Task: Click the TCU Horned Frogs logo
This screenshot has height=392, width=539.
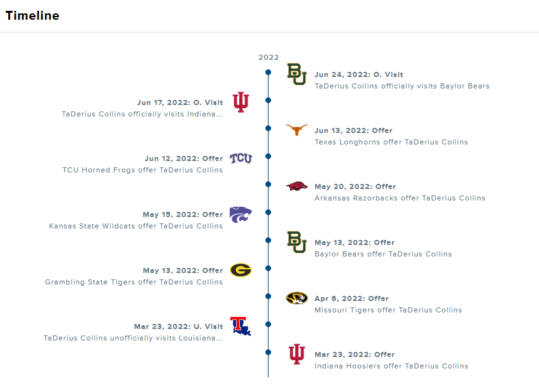Action: 241,158
